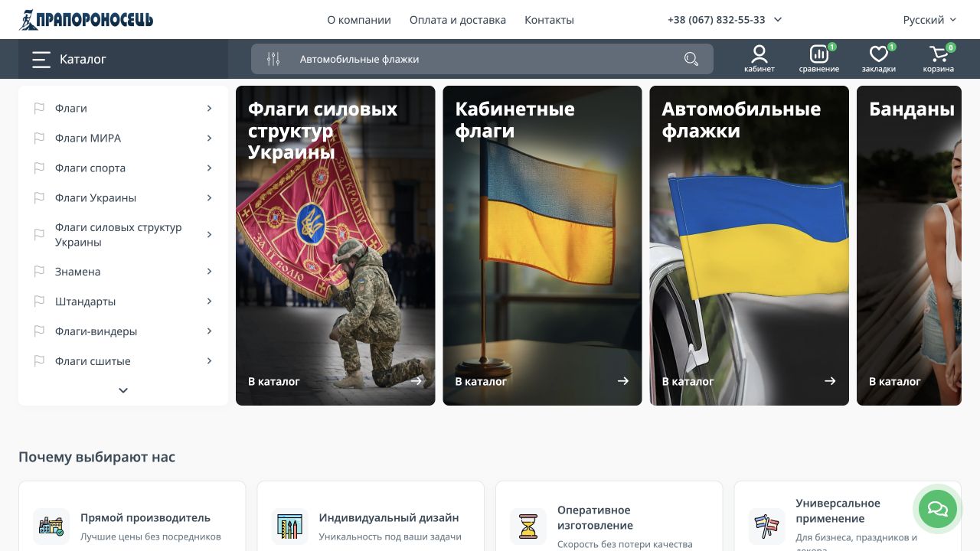Click flag icon beside Знамена
Screen dimensions: 980x551
coord(39,272)
